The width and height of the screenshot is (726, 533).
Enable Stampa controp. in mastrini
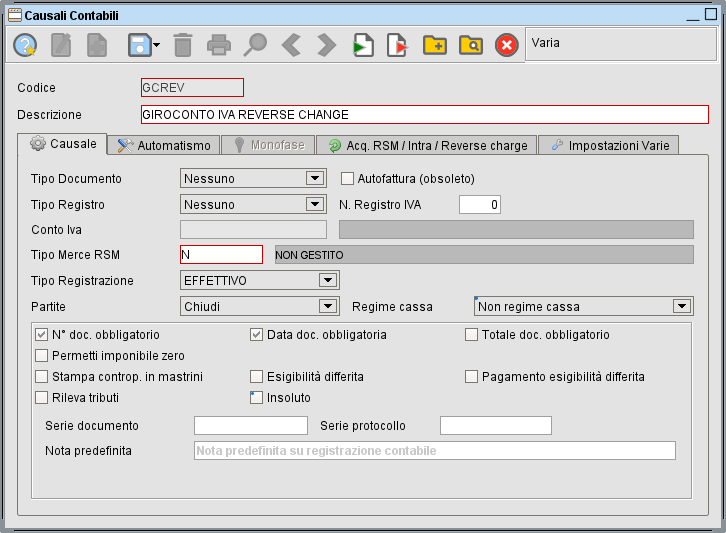tap(42, 376)
